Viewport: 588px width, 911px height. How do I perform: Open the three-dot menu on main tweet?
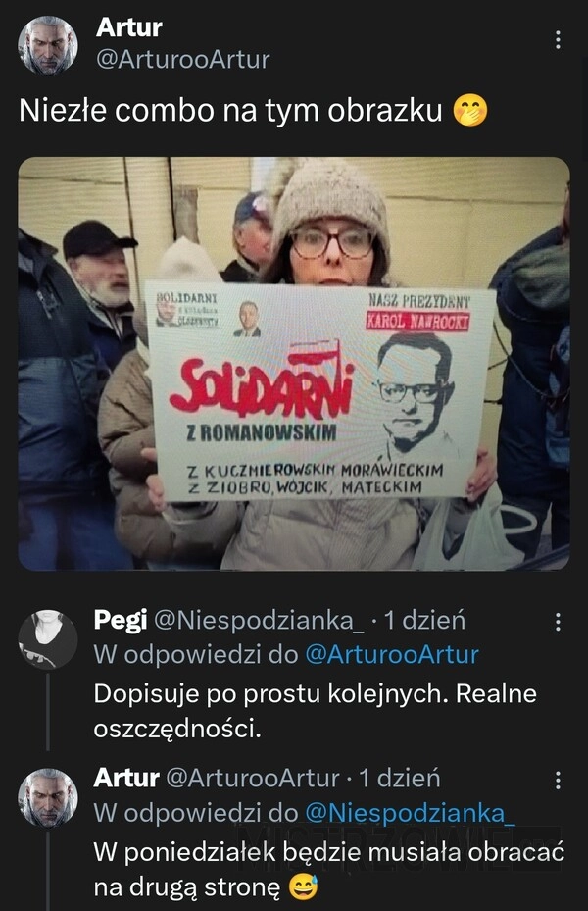click(558, 39)
